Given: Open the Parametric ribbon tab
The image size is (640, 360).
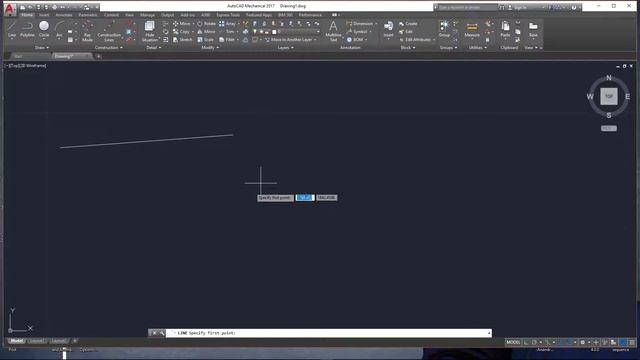Looking at the screenshot, I should (88, 15).
